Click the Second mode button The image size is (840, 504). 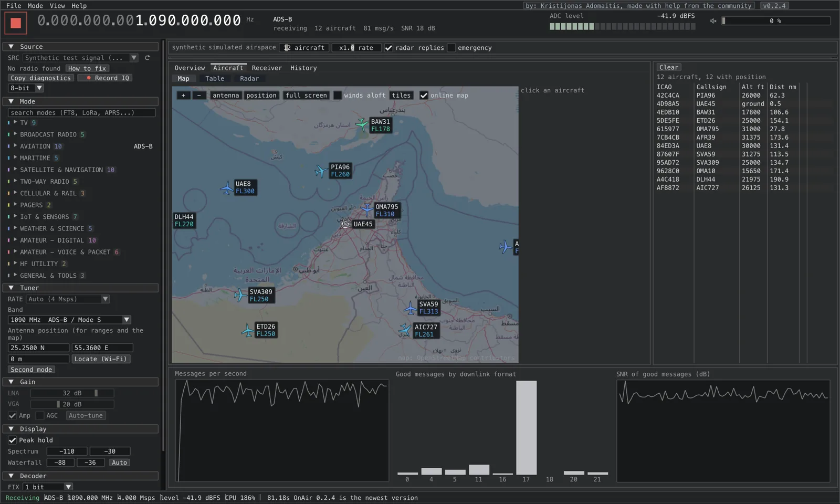pos(31,370)
